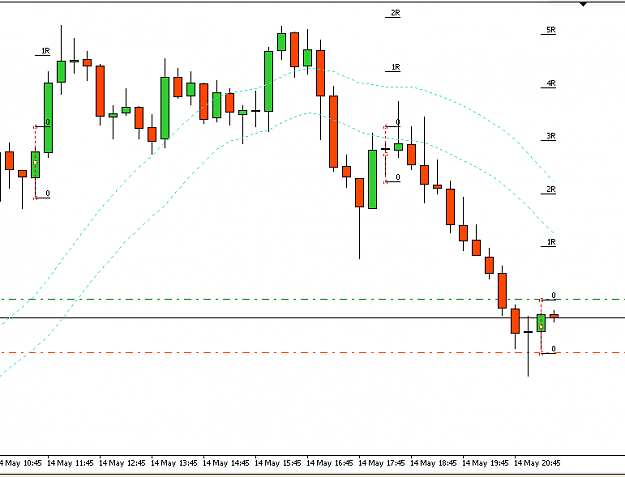Select the 4R target level label
The height and width of the screenshot is (477, 625).
[550, 83]
